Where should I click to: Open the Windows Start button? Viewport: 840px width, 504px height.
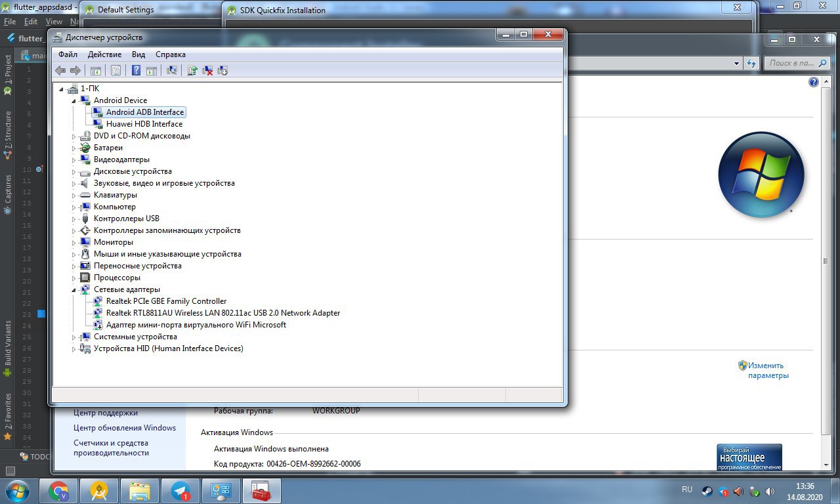pyautogui.click(x=18, y=491)
